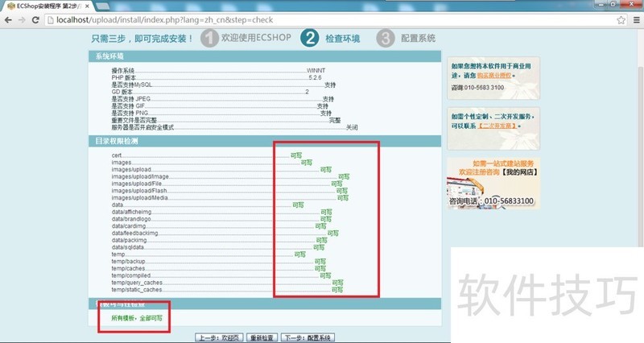Click the images/upload/Image directory row

[230, 176]
